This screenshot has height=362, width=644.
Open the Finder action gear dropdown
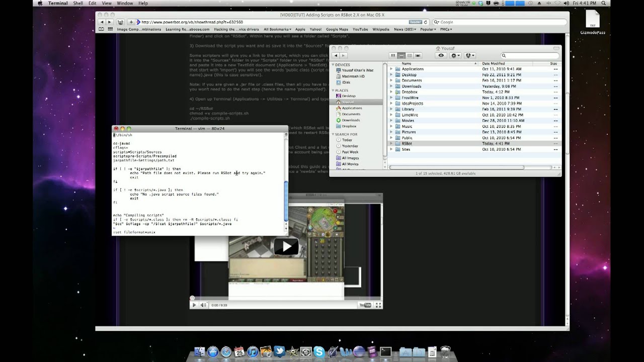click(x=455, y=55)
